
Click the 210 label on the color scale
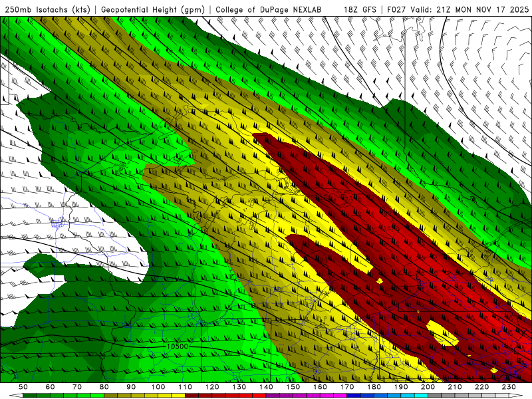pos(455,387)
